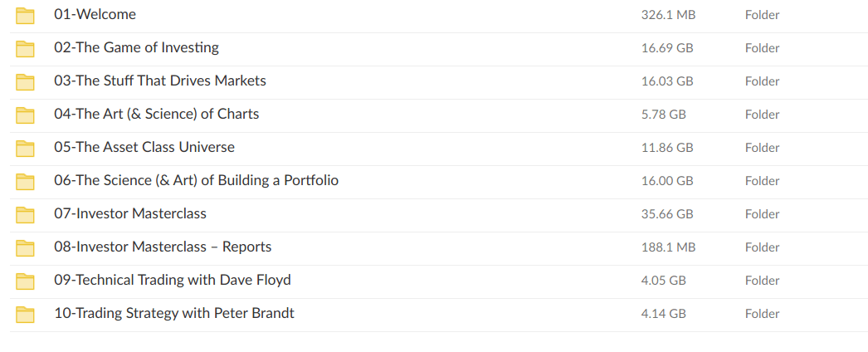Open 03-The Stuff That Drives Markets link

pyautogui.click(x=160, y=81)
